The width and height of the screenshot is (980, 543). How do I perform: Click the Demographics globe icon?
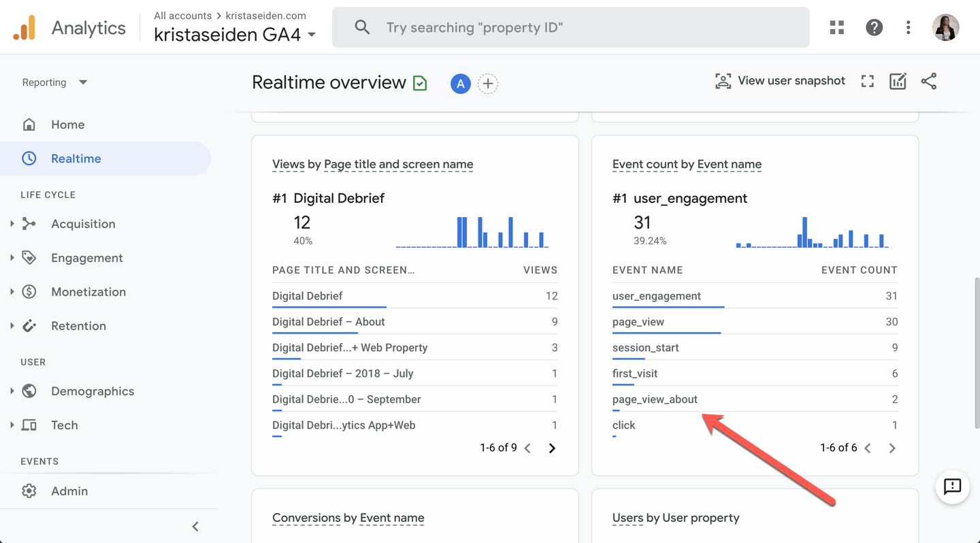pos(29,391)
